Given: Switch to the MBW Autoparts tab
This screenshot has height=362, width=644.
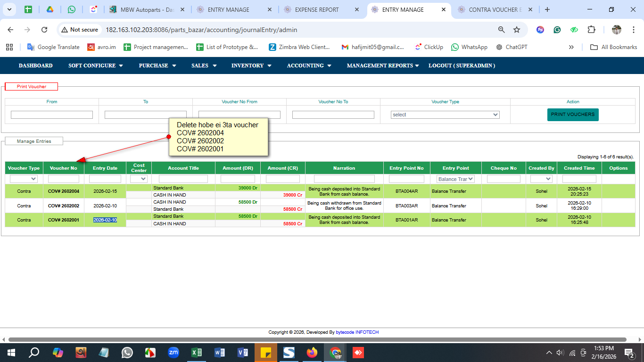Looking at the screenshot, I should coord(148,9).
